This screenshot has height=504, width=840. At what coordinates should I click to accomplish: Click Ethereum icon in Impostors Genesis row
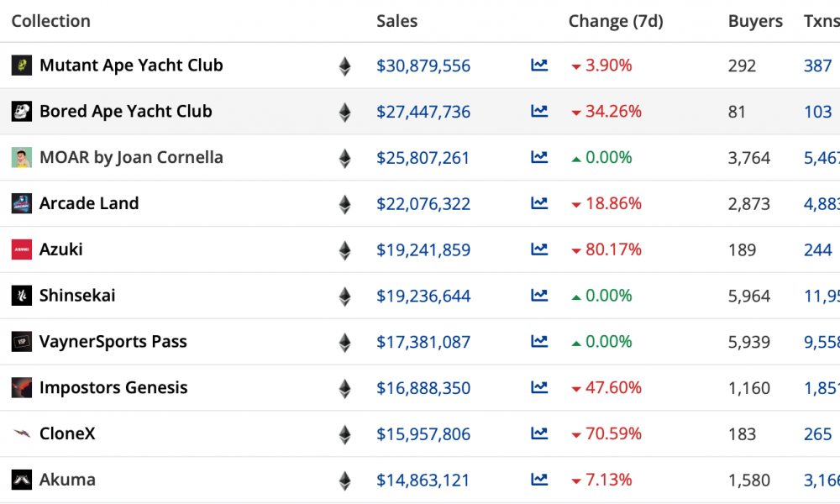coord(345,389)
